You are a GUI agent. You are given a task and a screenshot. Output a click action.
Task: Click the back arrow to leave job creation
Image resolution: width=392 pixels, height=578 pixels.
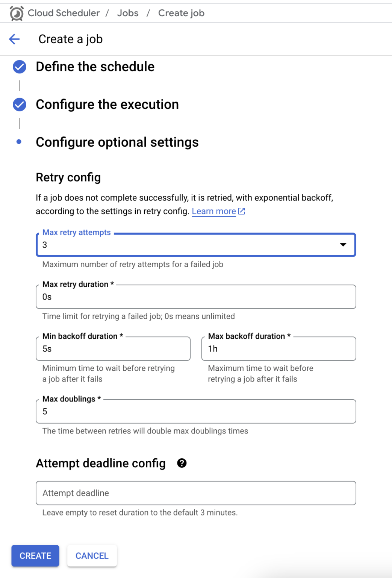click(14, 39)
